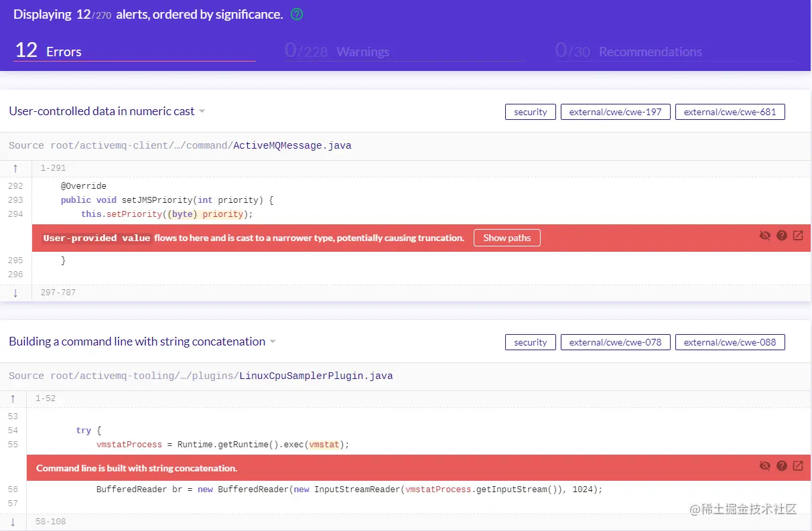Expand lines 58-108 below LinuxCpuSamplerPlugin code
The image size is (812, 531).
tap(13, 522)
